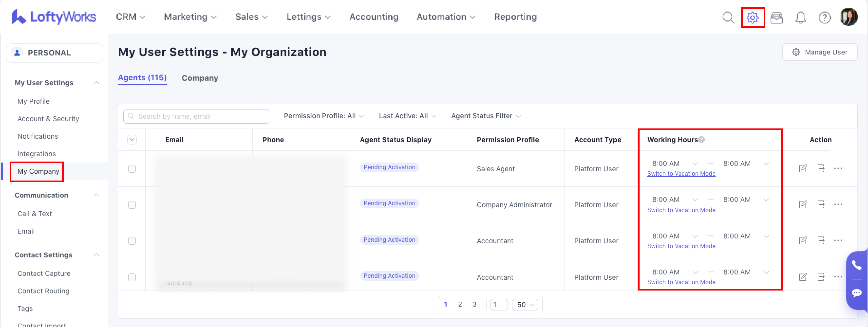Open the Lettings menu

[308, 17]
